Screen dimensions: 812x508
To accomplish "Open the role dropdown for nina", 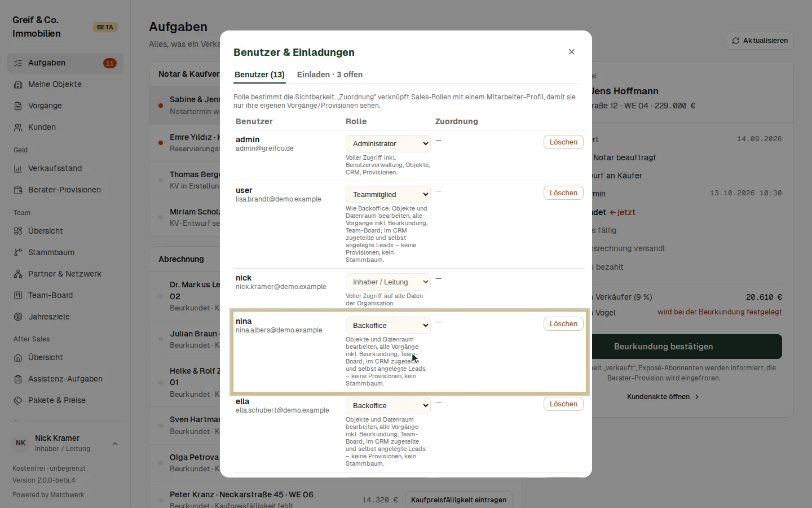I will pos(388,326).
